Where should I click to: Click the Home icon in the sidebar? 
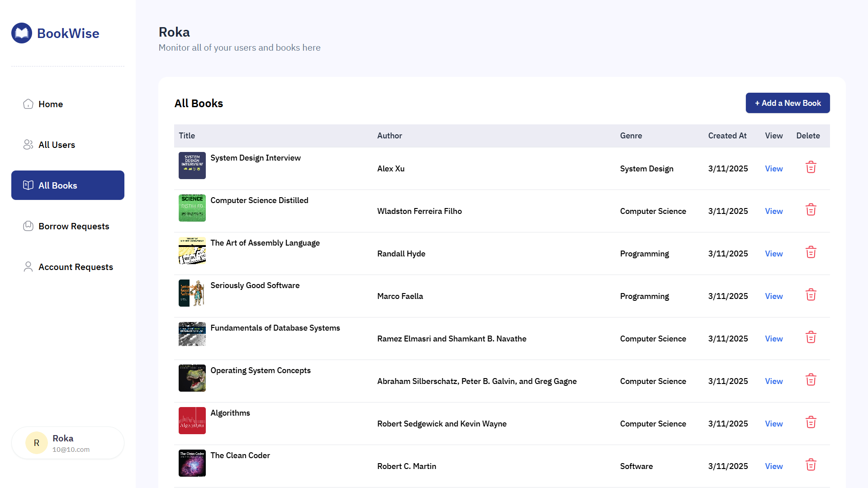pyautogui.click(x=28, y=104)
